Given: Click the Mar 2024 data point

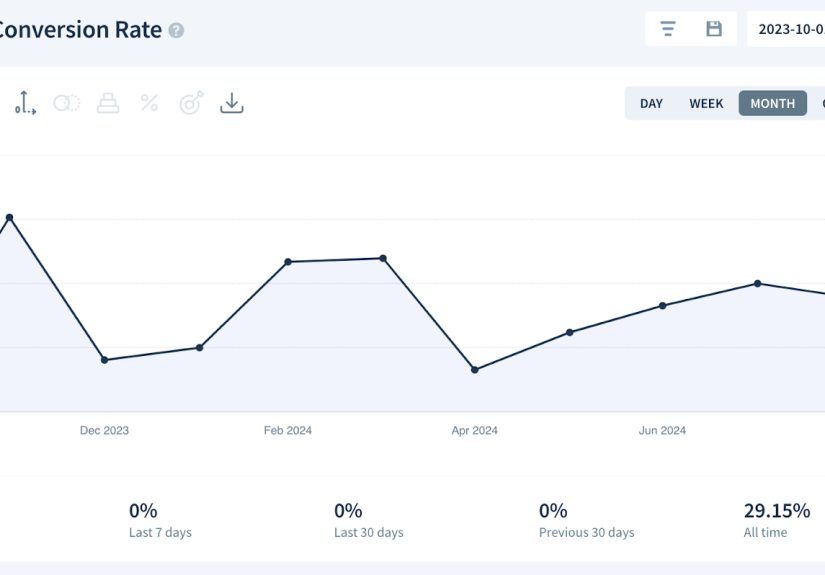Looking at the screenshot, I should point(383,258).
